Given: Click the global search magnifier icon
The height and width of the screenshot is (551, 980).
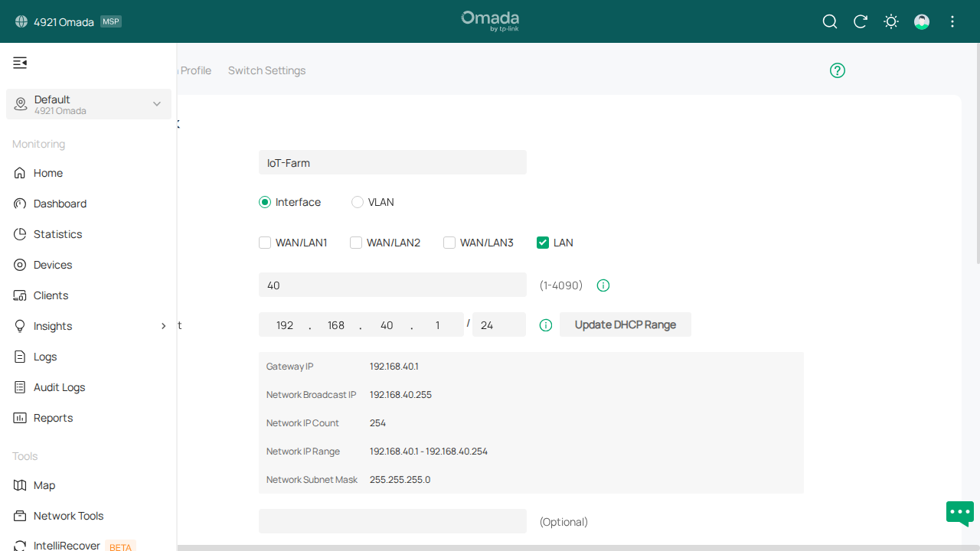Looking at the screenshot, I should pyautogui.click(x=829, y=21).
